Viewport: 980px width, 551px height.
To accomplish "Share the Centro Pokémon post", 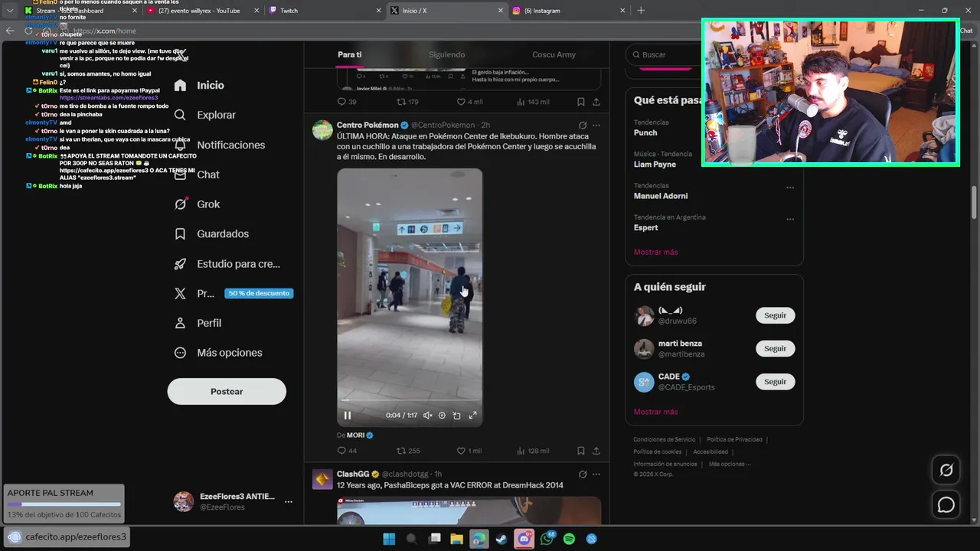I will tap(596, 451).
